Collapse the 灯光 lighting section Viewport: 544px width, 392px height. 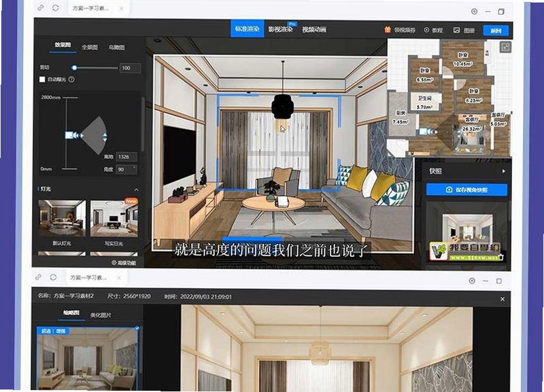pos(137,190)
